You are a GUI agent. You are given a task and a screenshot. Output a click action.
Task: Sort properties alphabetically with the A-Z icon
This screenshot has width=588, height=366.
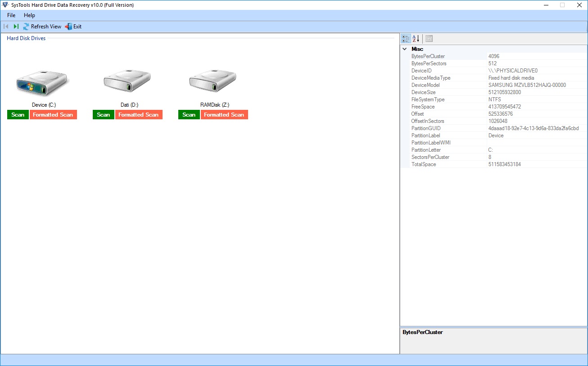pyautogui.click(x=416, y=39)
